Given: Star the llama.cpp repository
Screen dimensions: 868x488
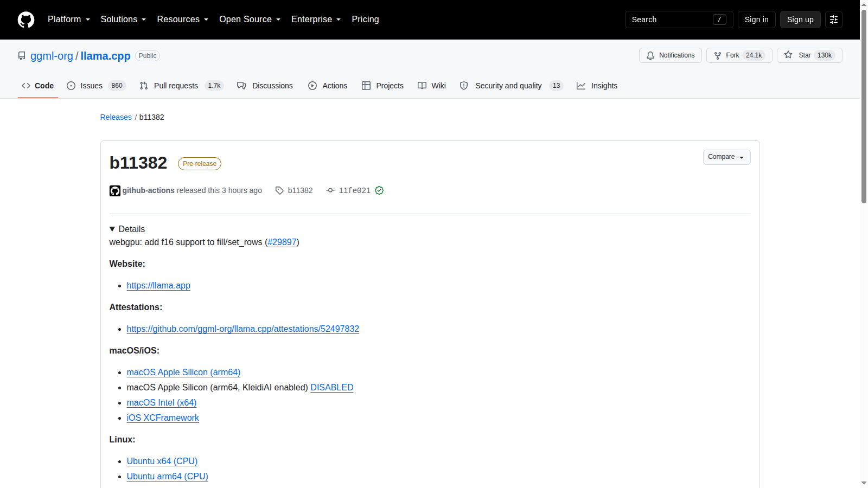Looking at the screenshot, I should click(809, 55).
